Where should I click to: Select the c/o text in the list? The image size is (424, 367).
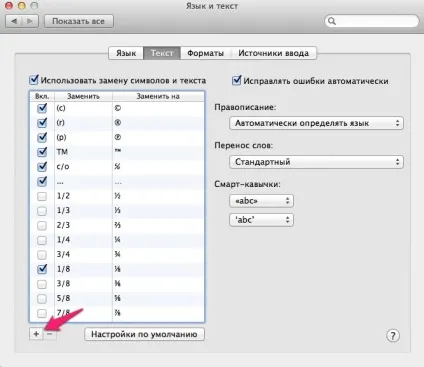point(63,166)
